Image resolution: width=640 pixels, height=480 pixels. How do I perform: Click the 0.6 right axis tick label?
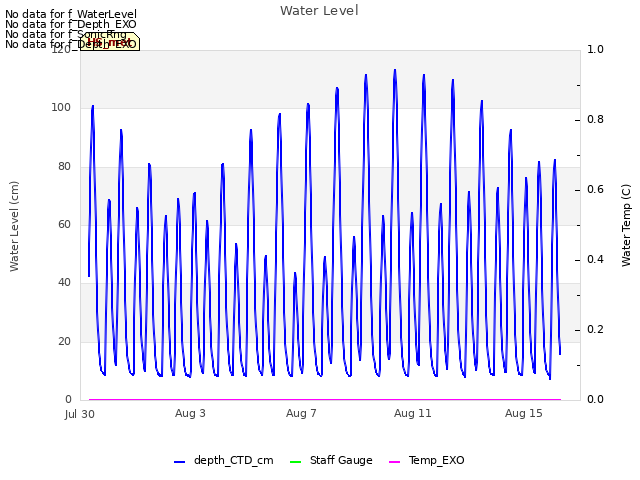(x=595, y=189)
